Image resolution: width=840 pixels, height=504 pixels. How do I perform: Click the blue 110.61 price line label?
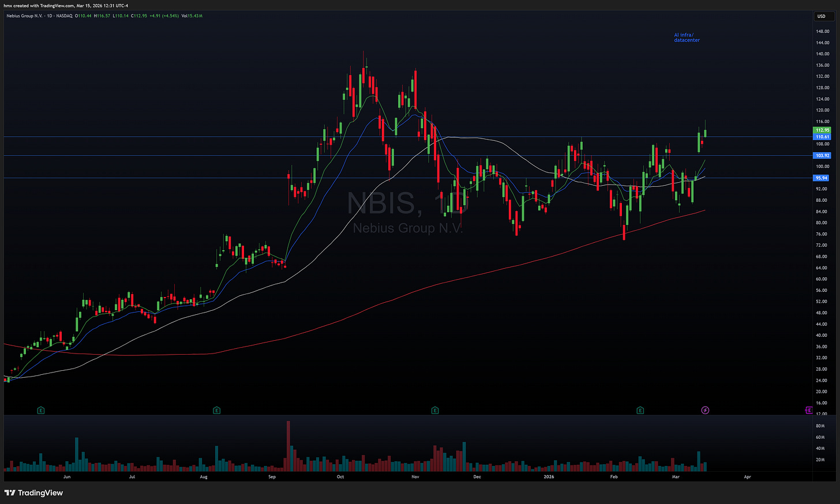[x=822, y=137]
